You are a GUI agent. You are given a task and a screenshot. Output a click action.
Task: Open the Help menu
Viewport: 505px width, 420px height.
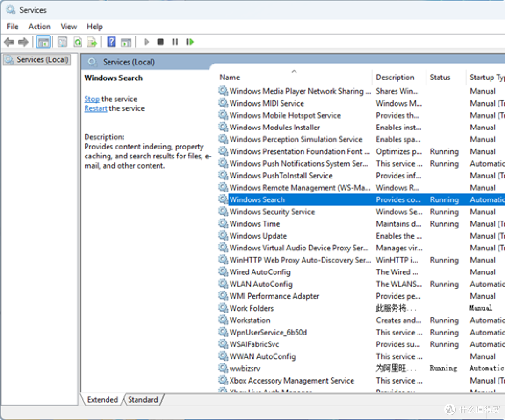pos(94,26)
